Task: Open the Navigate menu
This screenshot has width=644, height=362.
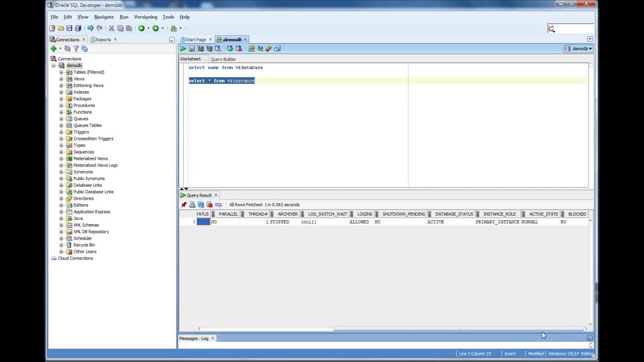Action: [x=104, y=17]
